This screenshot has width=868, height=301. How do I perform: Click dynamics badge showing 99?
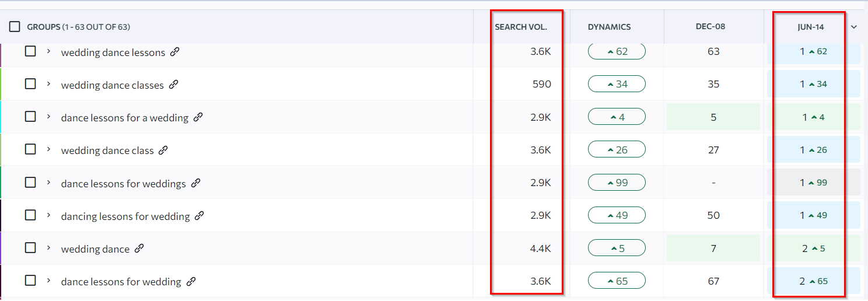tap(617, 183)
